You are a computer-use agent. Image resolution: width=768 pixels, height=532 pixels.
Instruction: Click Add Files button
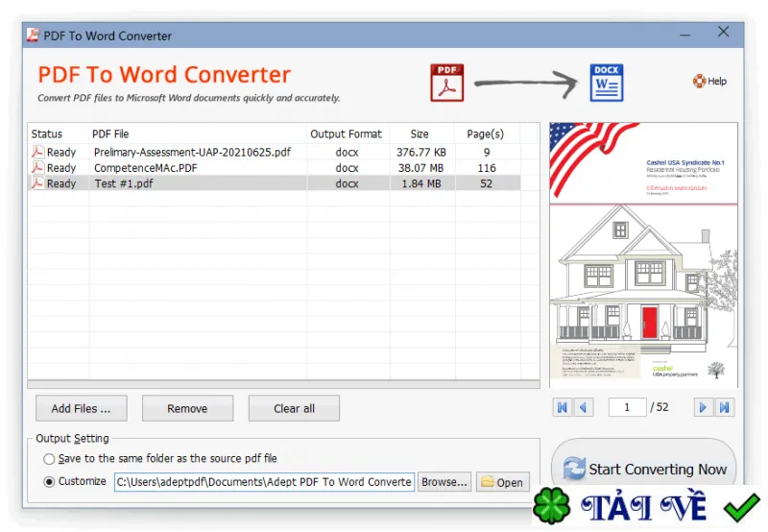pos(82,408)
